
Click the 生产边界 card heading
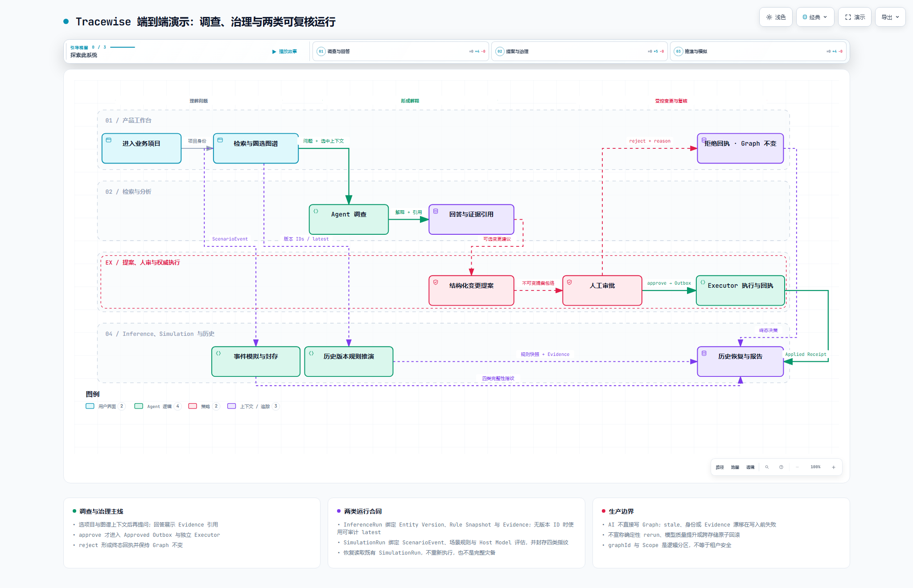coord(621,511)
